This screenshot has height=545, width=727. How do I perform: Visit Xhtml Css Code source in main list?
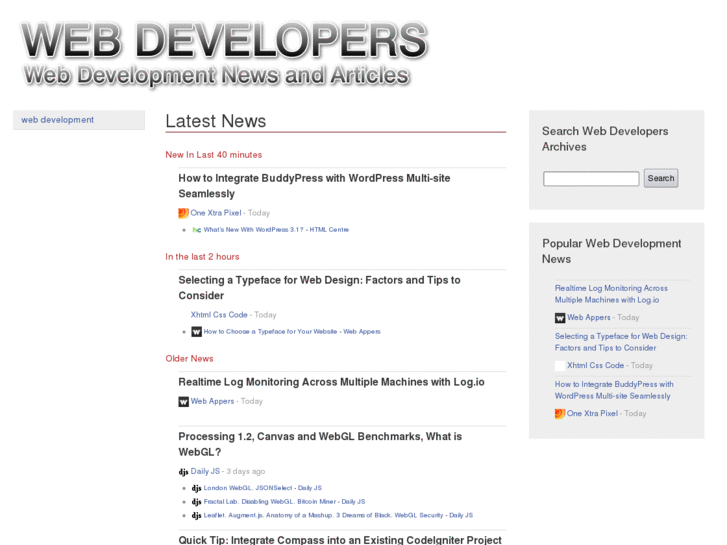(219, 315)
